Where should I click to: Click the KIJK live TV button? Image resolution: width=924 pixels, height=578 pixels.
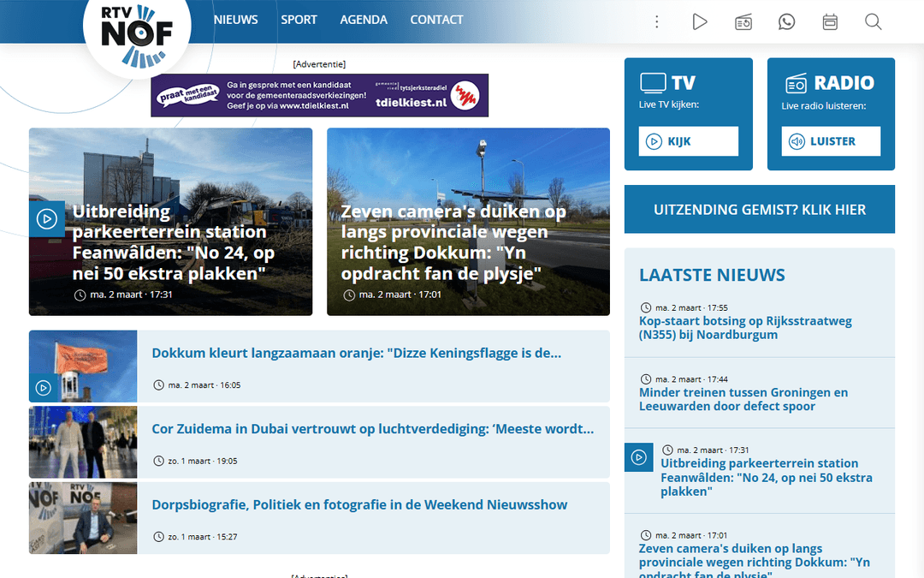click(x=688, y=141)
